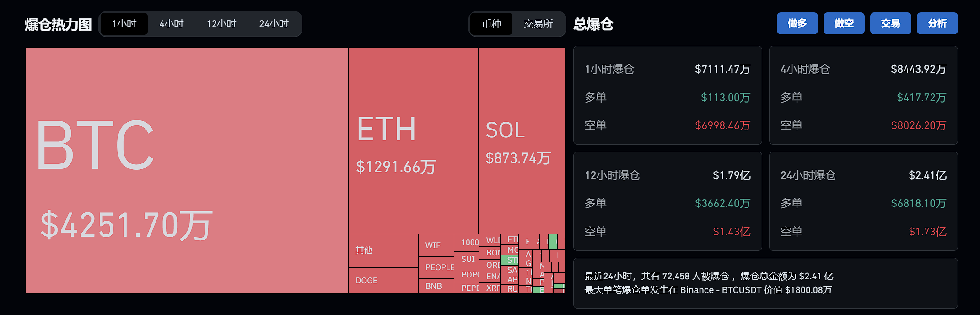Image resolution: width=980 pixels, height=315 pixels.
Task: Open the 1小时爆仓 statistics card
Action: 668,95
